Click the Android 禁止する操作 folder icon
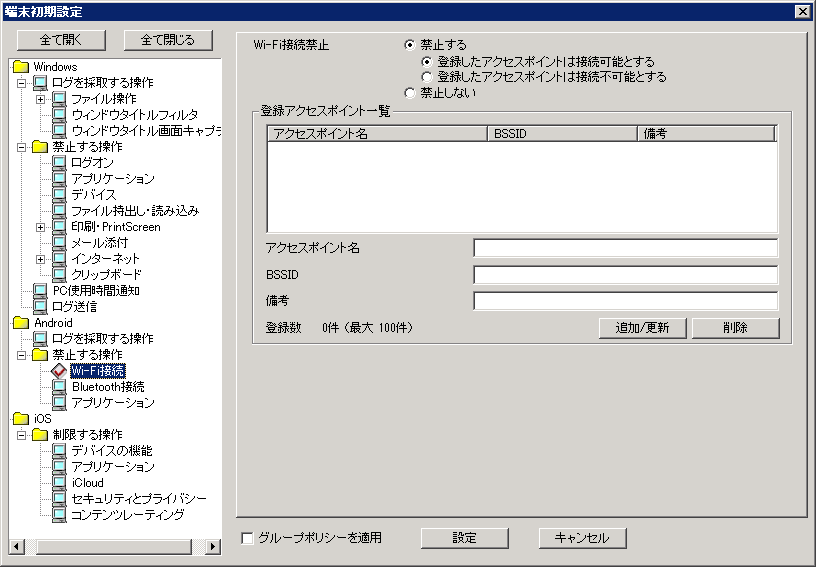 coord(40,355)
